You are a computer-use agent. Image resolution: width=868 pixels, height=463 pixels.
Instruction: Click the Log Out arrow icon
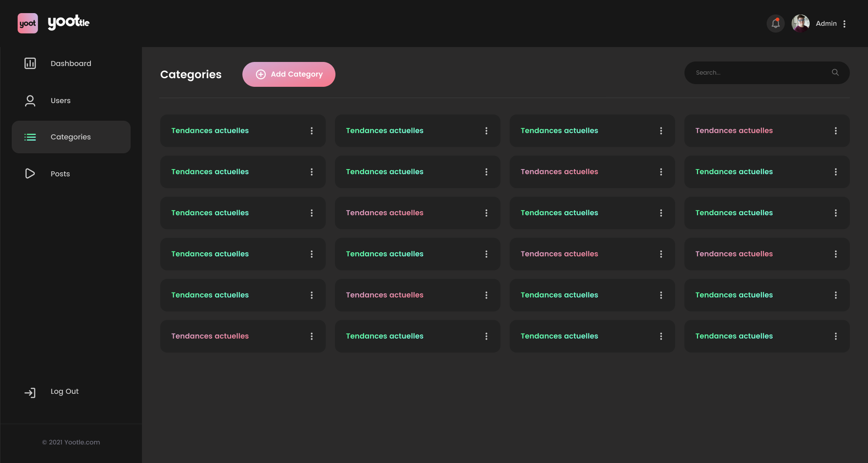(30, 392)
